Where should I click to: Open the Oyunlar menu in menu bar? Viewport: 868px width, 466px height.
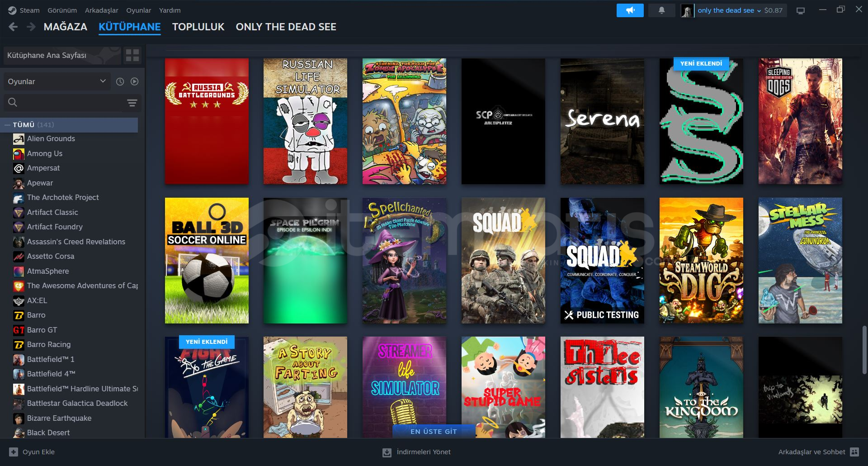coord(139,10)
